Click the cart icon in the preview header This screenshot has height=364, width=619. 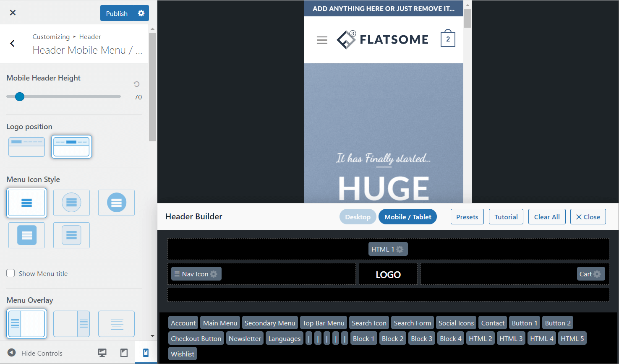tap(448, 39)
